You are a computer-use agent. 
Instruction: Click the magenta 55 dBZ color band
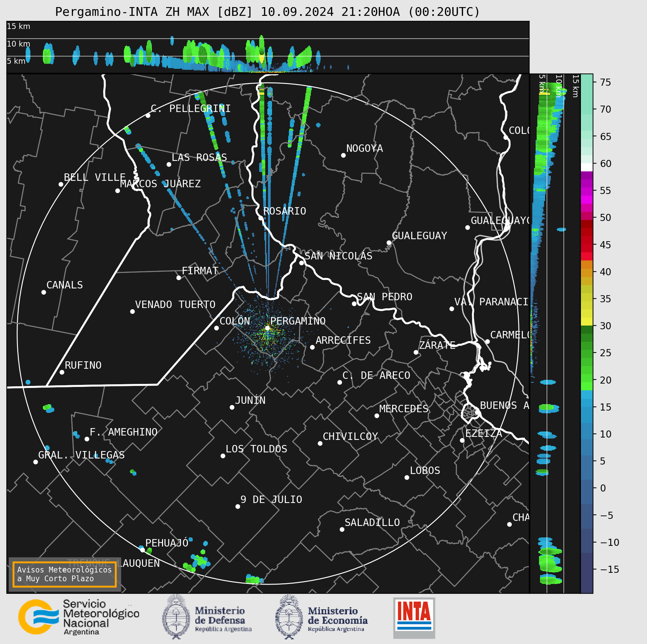[x=587, y=192]
